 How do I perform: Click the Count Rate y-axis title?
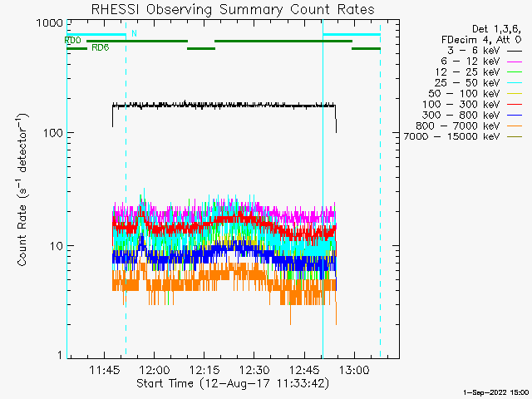(22, 190)
